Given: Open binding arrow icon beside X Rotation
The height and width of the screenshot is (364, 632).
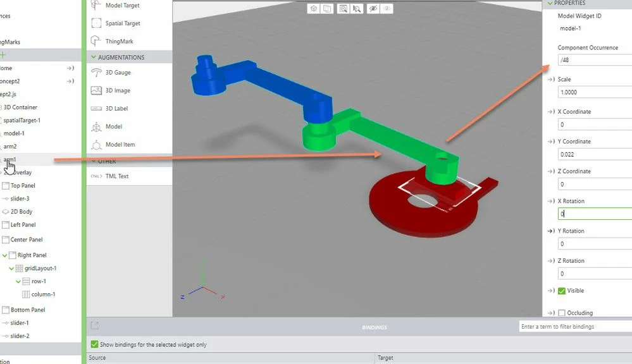Looking at the screenshot, I should 551,201.
